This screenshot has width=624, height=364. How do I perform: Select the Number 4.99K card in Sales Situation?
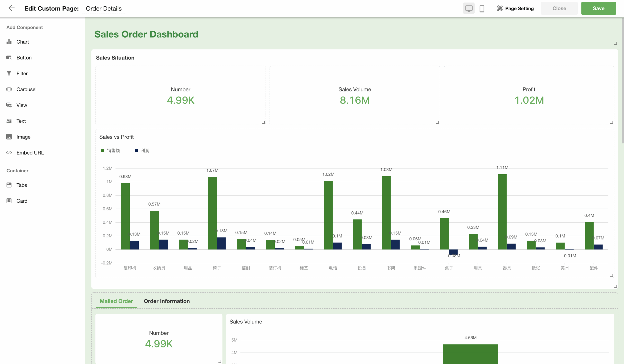coord(181,95)
